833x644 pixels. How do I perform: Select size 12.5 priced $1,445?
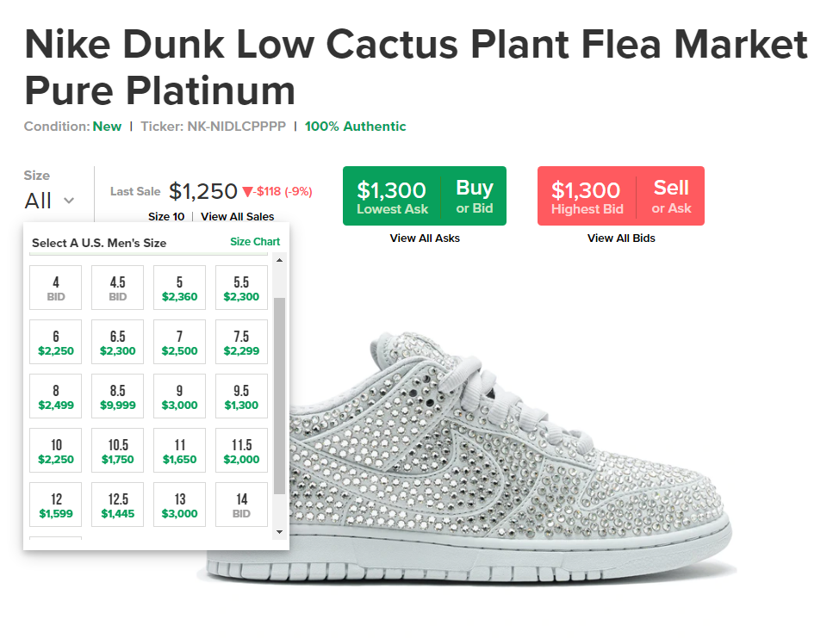(x=117, y=505)
